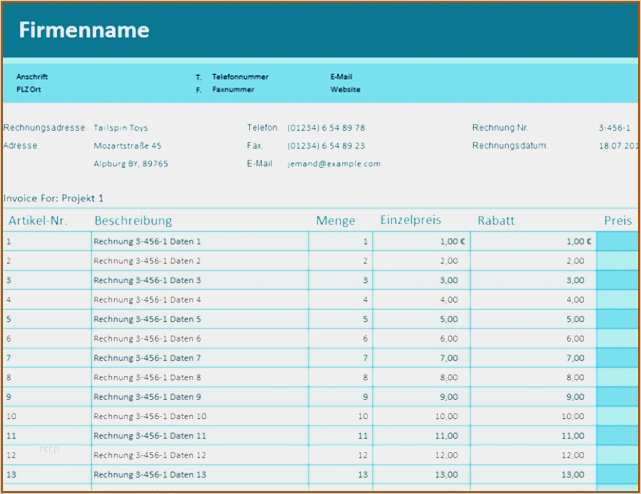The height and width of the screenshot is (494, 641).
Task: Select cell Rechnung 3-456-1 Daten 9
Action: [200, 397]
